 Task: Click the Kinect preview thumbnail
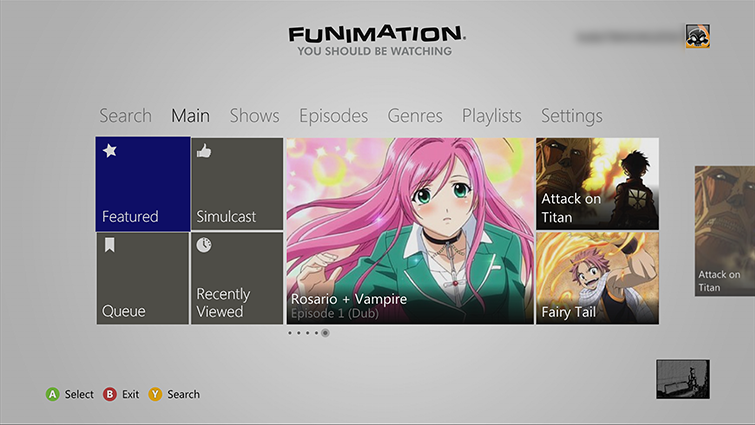click(683, 379)
